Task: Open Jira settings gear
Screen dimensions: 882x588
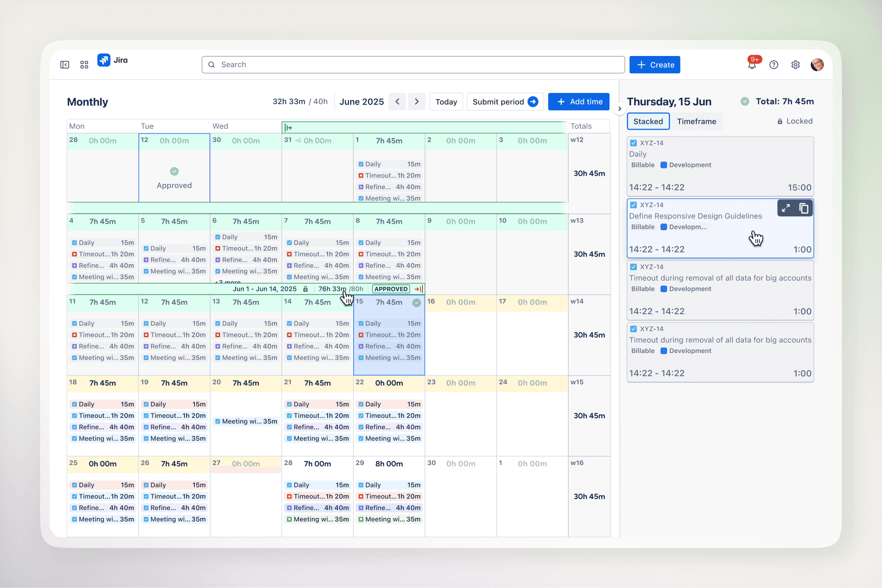Action: pyautogui.click(x=795, y=65)
